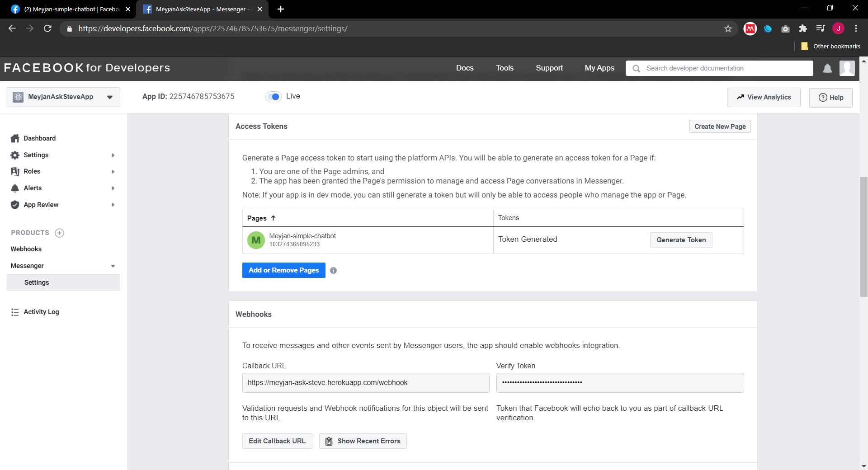Reload the current page

47,28
